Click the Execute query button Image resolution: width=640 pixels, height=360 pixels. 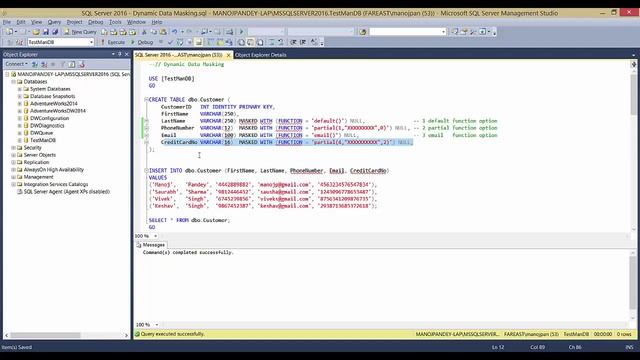point(113,42)
